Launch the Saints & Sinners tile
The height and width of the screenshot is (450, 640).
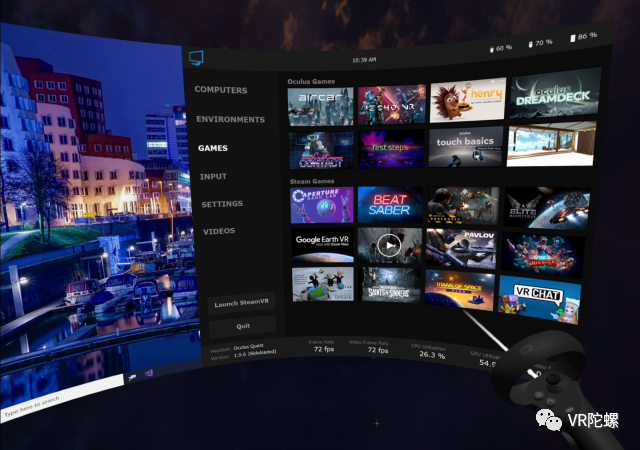coord(389,285)
